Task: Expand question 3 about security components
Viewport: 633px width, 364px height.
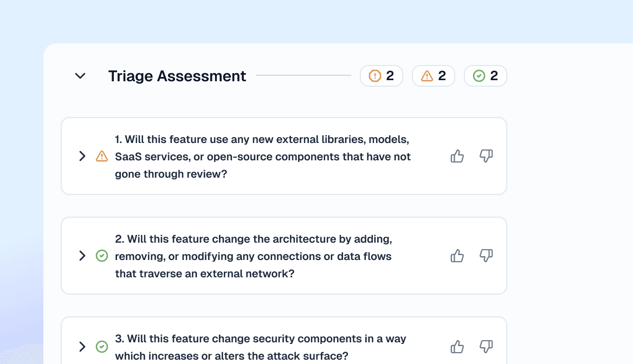Action: click(x=82, y=347)
